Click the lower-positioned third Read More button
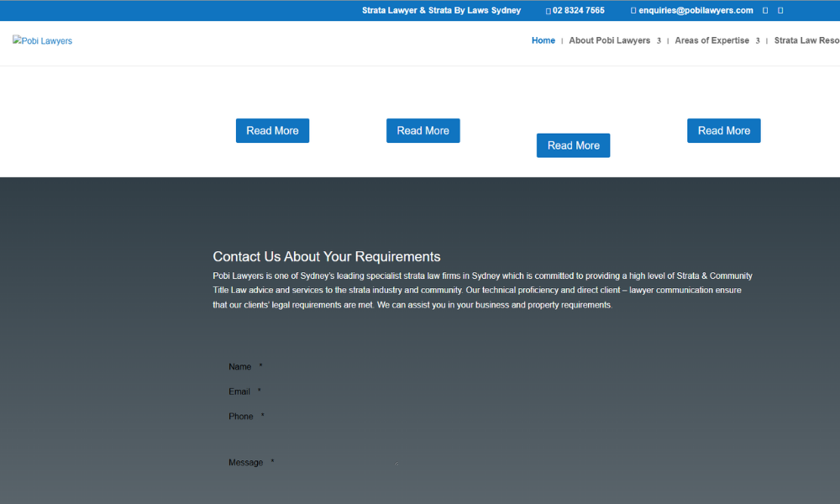 [x=573, y=145]
